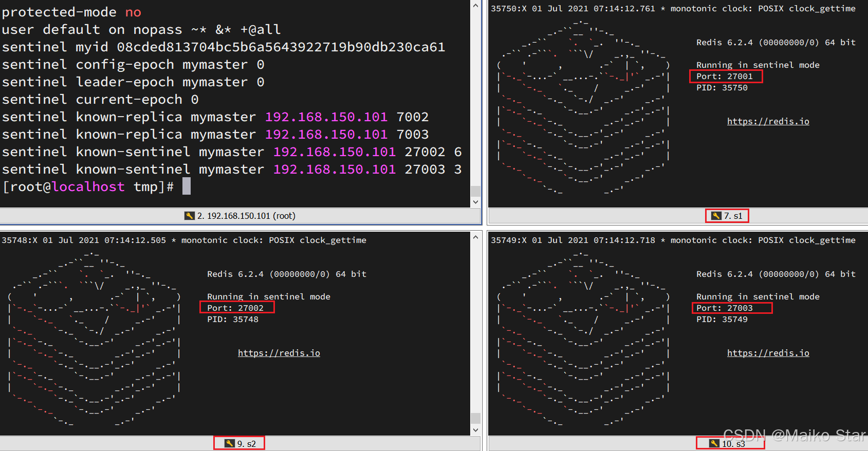The image size is (868, 451).
Task: Click "Running in sentinel mode" in the s2 pane
Action: coord(268,297)
